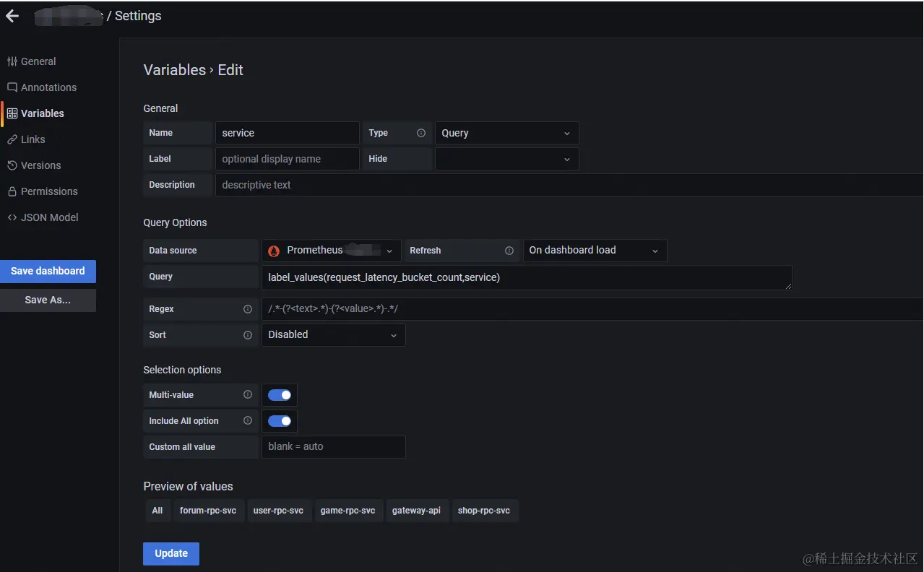Click user-rpc-svc preview value

tap(278, 511)
